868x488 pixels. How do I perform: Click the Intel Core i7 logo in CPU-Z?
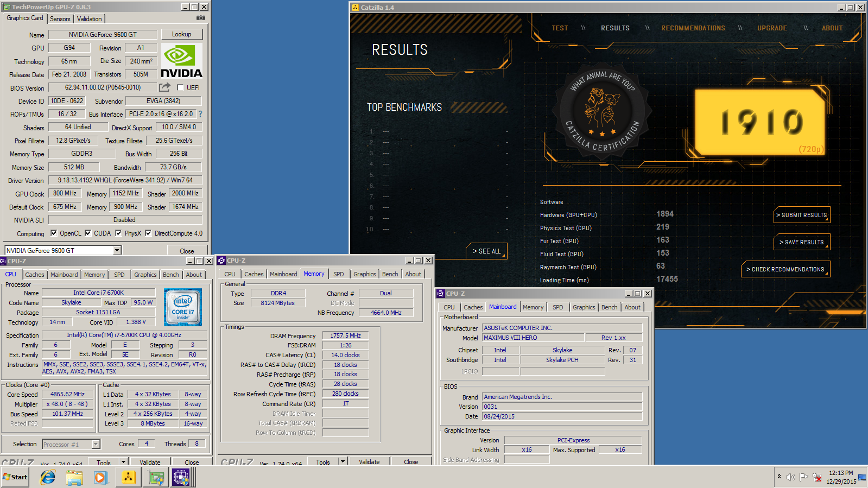[x=183, y=307]
